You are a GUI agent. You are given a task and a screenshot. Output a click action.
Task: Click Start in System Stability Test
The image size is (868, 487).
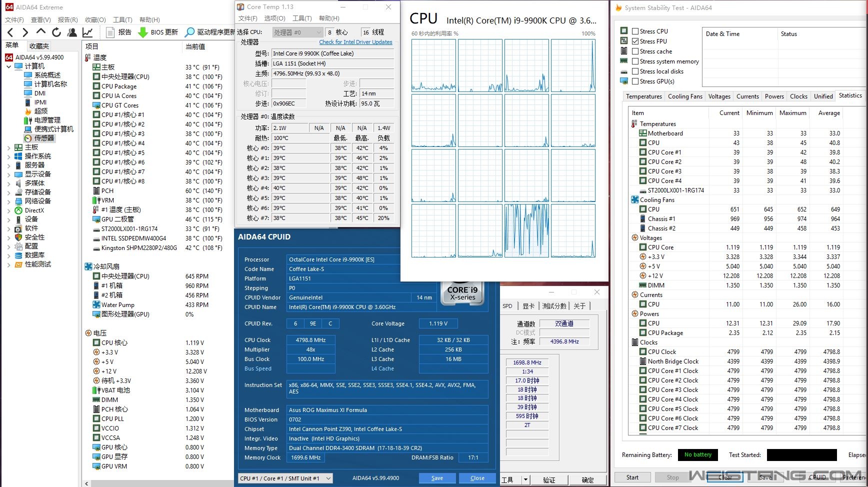point(632,477)
